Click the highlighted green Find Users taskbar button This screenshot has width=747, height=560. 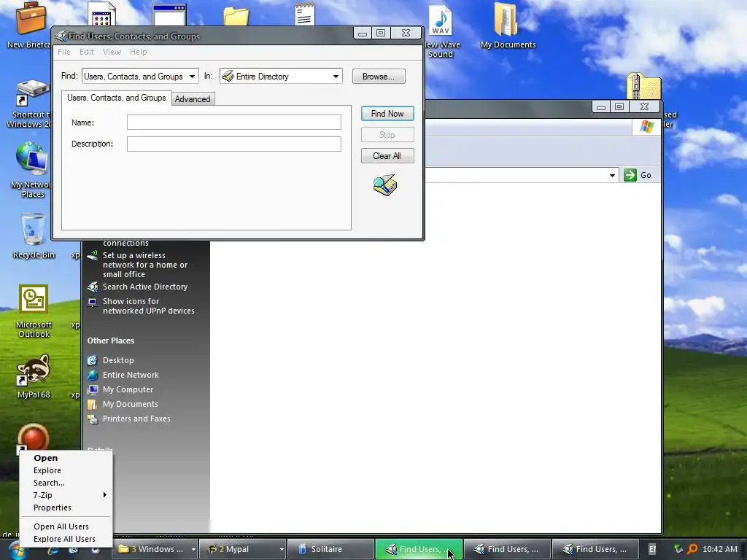tap(419, 549)
